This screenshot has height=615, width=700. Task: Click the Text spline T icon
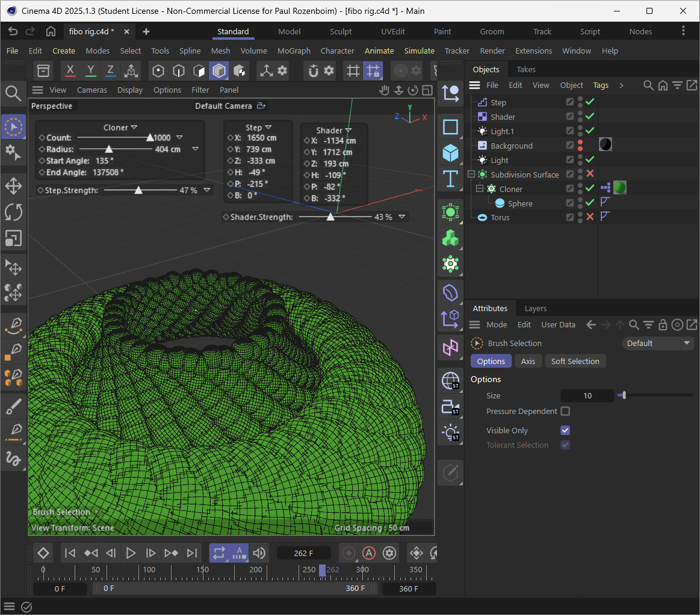(x=450, y=179)
